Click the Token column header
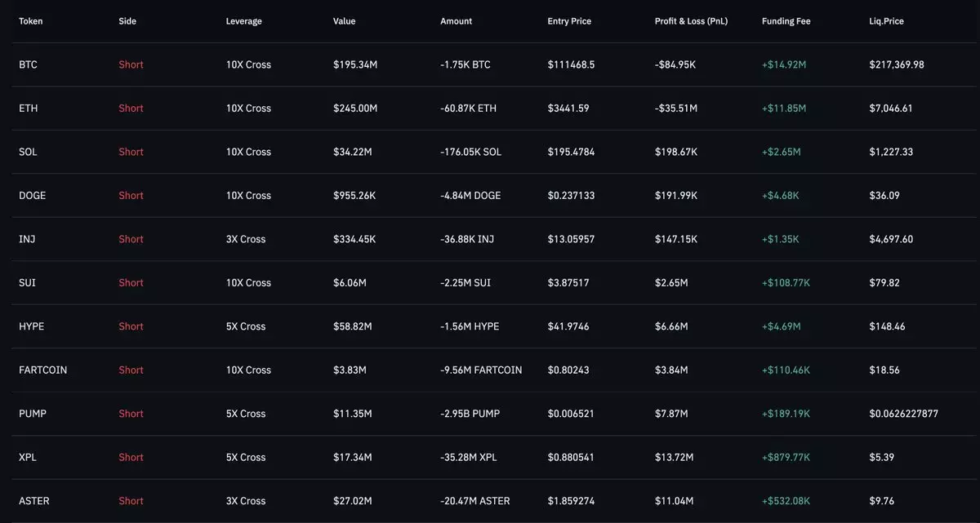 tap(31, 21)
